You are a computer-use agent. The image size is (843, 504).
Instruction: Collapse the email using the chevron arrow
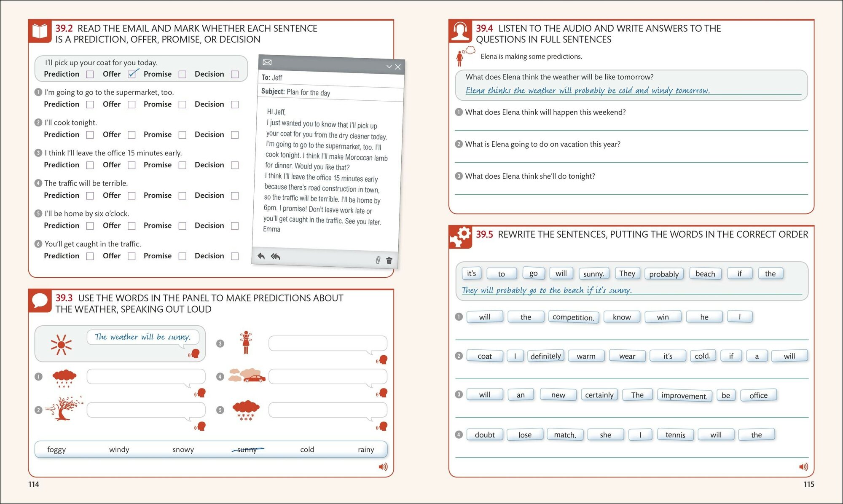[x=389, y=67]
